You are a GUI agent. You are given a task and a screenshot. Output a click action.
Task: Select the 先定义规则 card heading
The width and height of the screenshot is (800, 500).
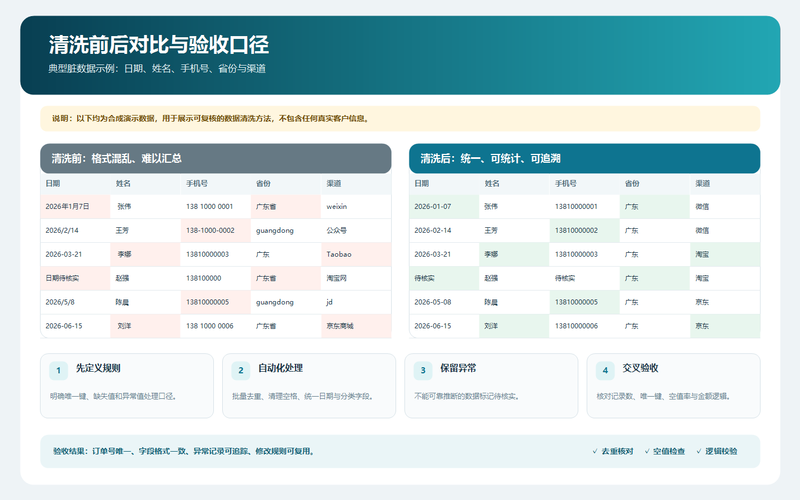pos(98,368)
